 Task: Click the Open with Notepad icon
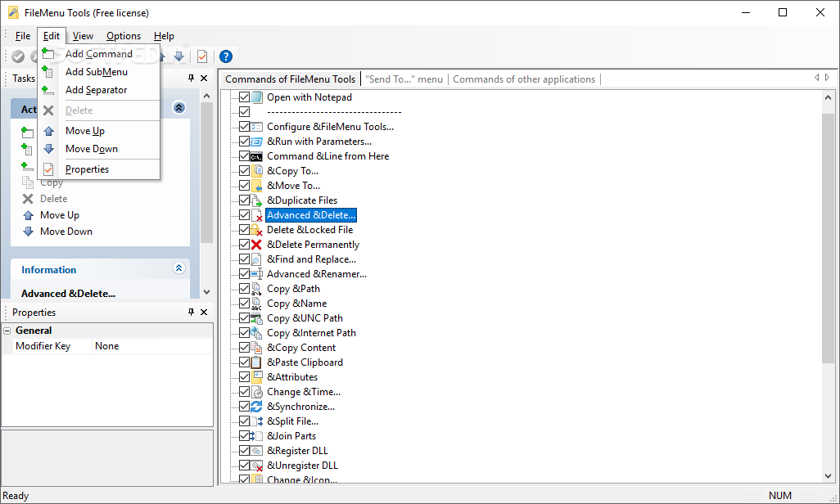(x=256, y=97)
